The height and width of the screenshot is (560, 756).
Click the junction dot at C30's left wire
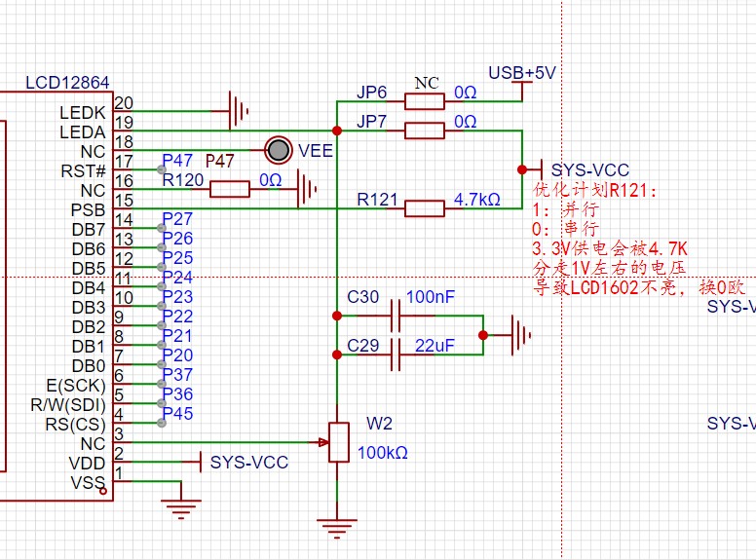(337, 317)
